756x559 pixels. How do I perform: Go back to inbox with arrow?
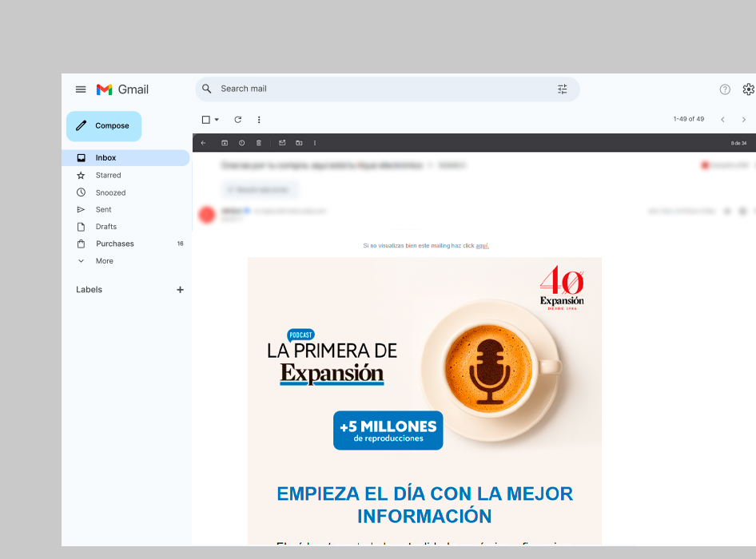click(204, 143)
